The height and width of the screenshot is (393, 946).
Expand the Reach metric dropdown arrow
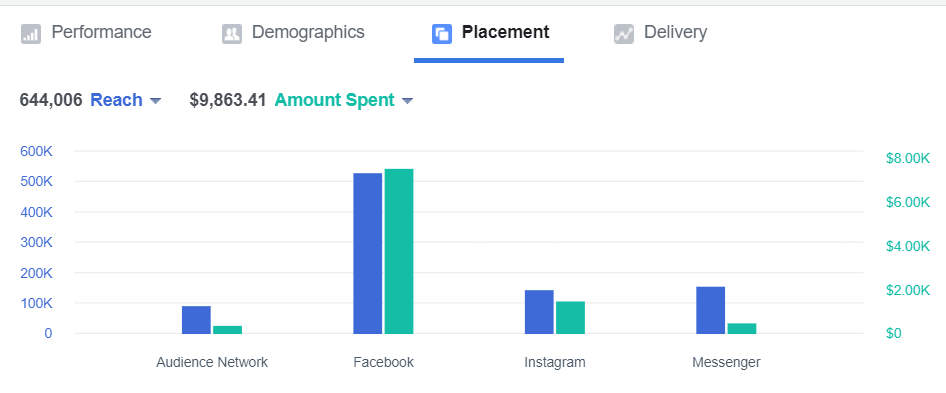[155, 101]
